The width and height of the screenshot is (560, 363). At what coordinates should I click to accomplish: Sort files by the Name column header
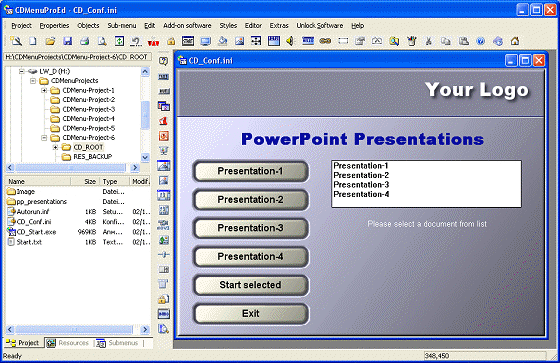pos(38,182)
